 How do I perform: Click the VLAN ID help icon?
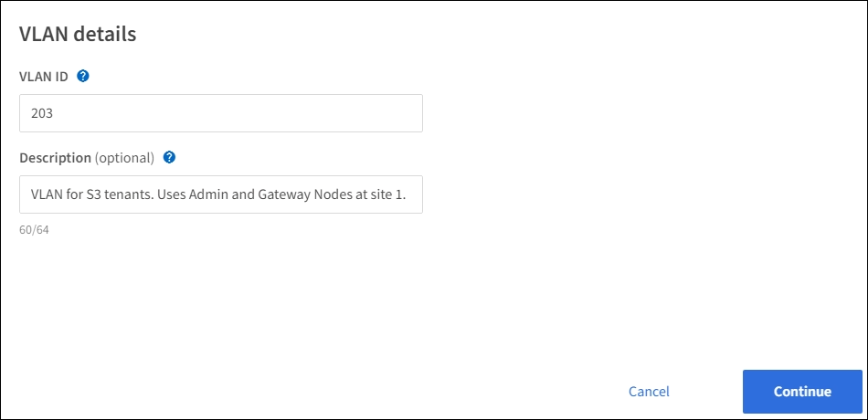[83, 77]
